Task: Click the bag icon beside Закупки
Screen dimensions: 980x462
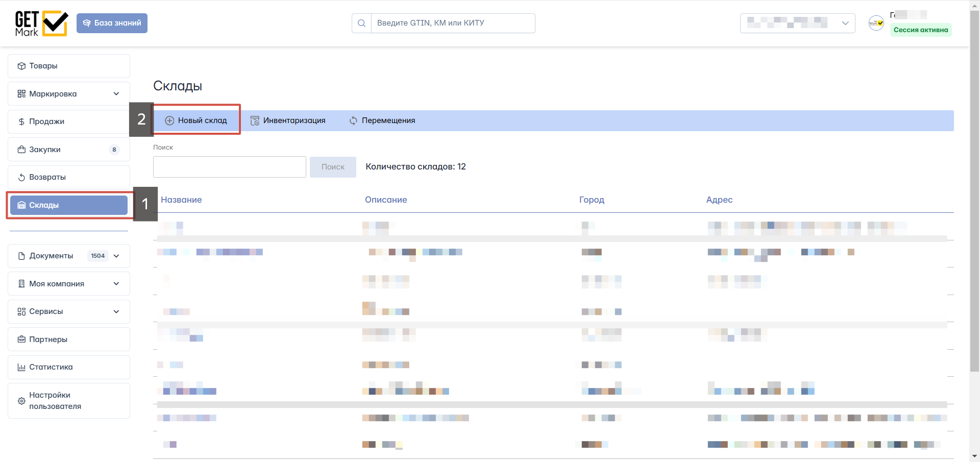Action: tap(21, 150)
